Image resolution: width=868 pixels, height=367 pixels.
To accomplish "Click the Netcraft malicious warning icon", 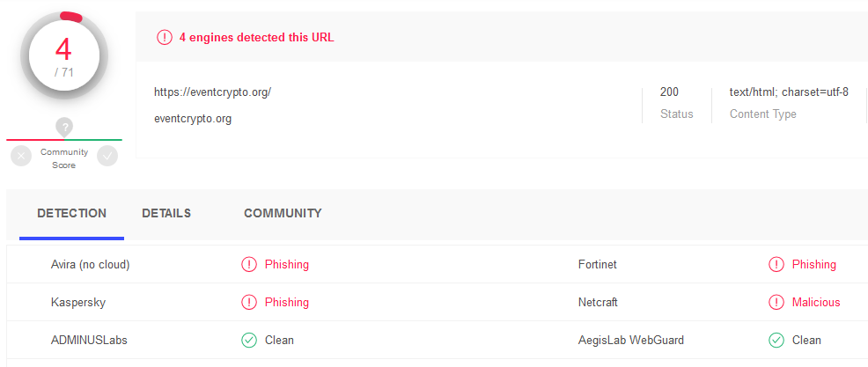I will 776,302.
